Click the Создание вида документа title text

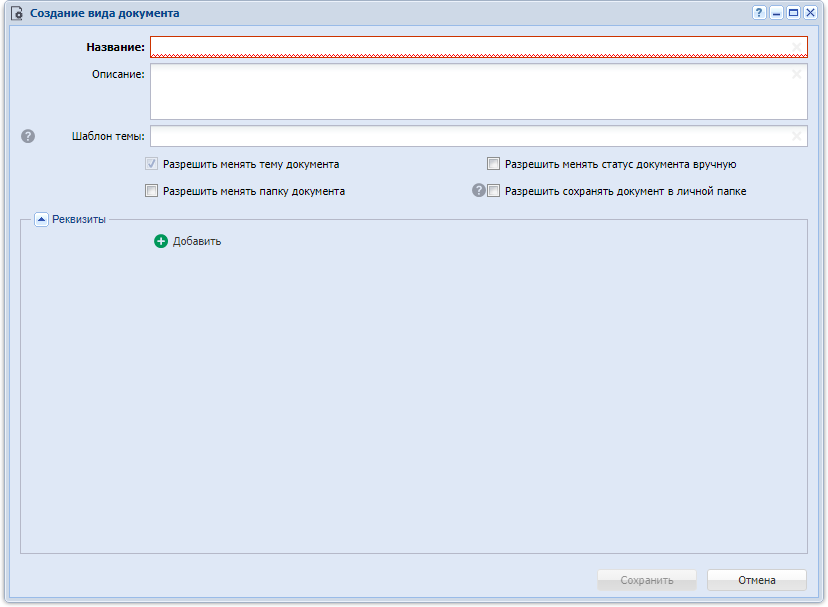(105, 13)
